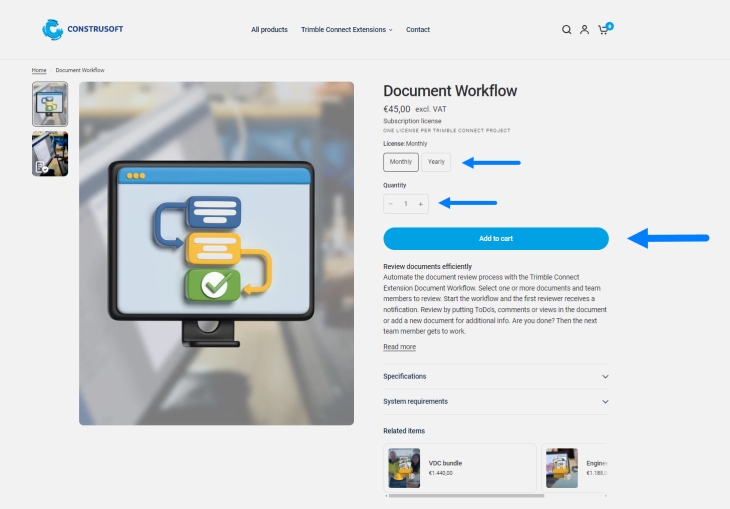Decrease quantity with the minus button
Viewport: 730px width, 509px height.
[x=391, y=204]
